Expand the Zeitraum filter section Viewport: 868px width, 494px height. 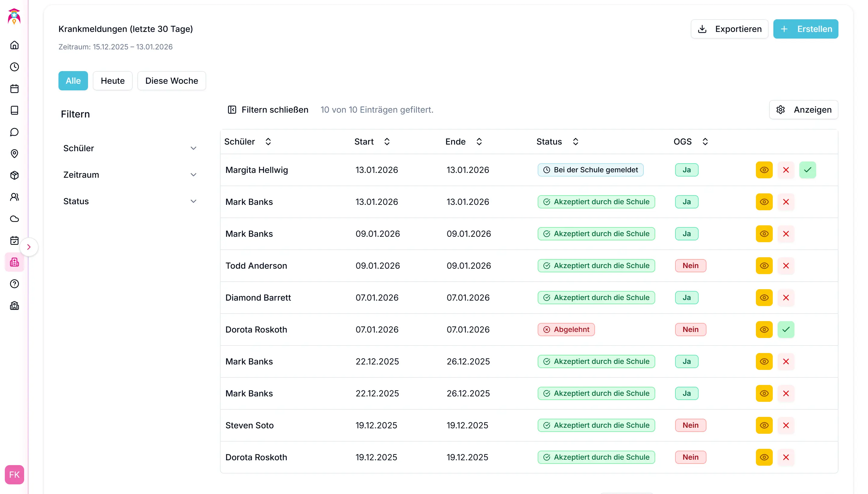130,175
